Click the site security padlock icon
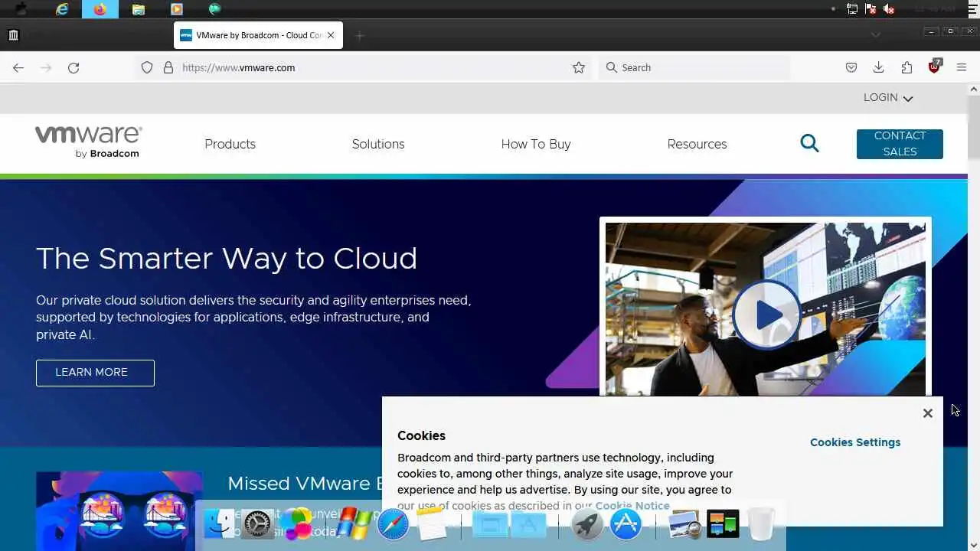This screenshot has height=551, width=980. click(168, 67)
